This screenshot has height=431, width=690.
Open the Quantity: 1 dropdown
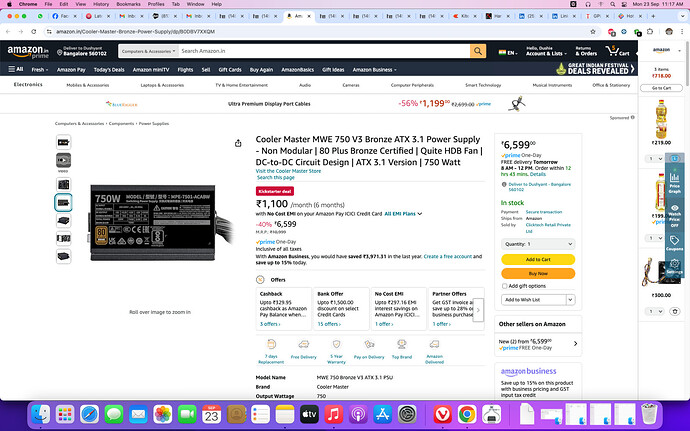tap(538, 244)
